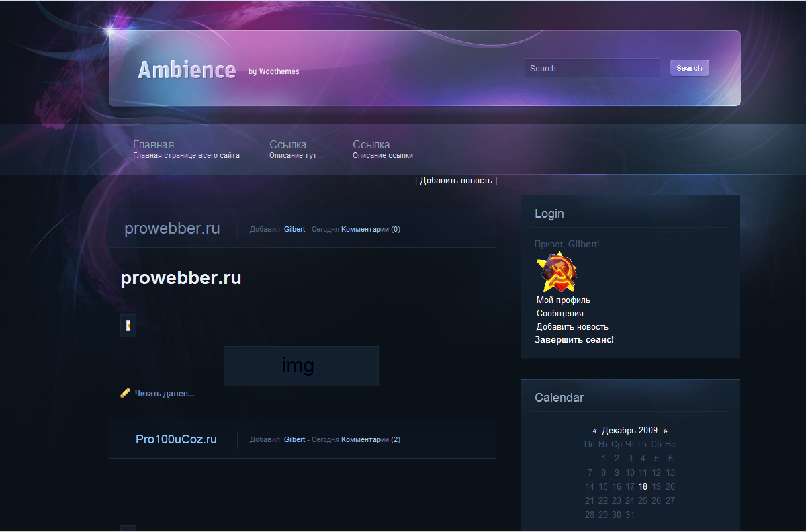The height and width of the screenshot is (532, 806).
Task: Click the Пн weekday header in the calendar
Action: [590, 445]
